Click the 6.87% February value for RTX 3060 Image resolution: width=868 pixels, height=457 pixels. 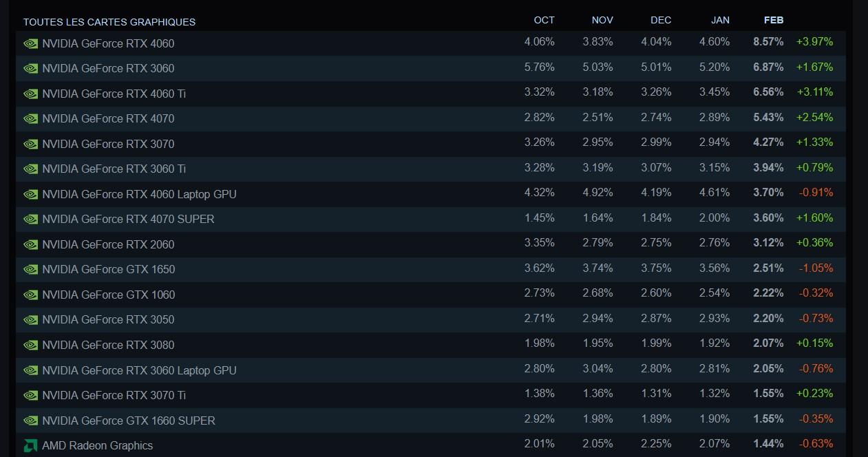768,67
